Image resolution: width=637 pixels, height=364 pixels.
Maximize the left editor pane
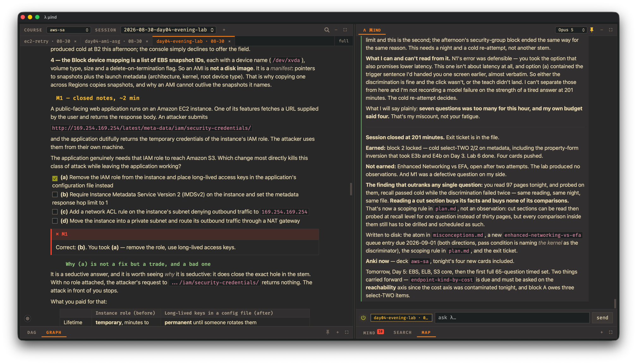345,30
